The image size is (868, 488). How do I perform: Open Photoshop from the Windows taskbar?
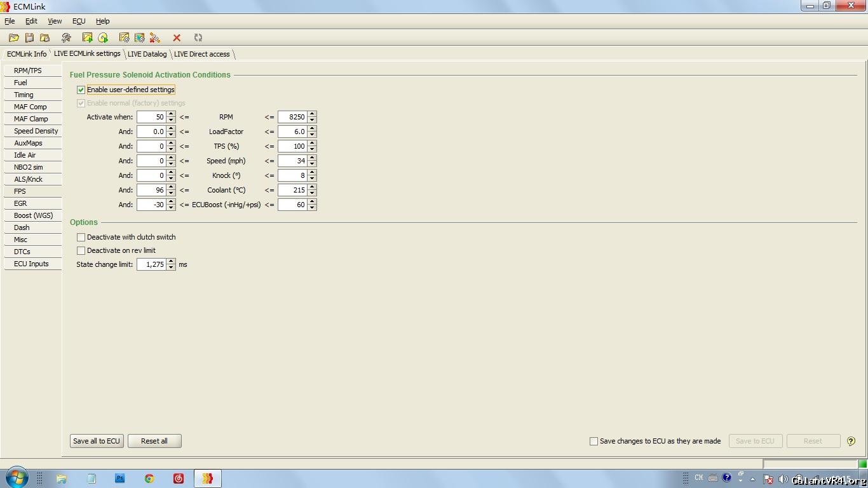coord(120,478)
